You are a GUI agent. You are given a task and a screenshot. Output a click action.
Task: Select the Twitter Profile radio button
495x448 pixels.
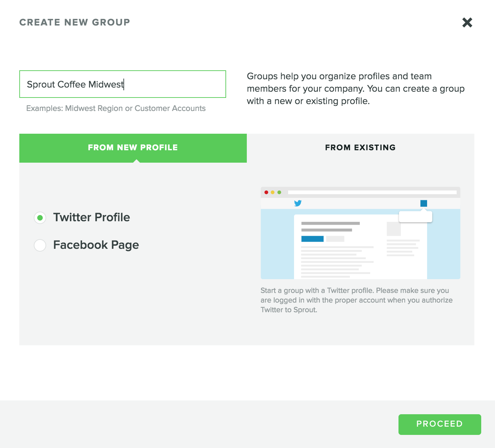pos(40,218)
